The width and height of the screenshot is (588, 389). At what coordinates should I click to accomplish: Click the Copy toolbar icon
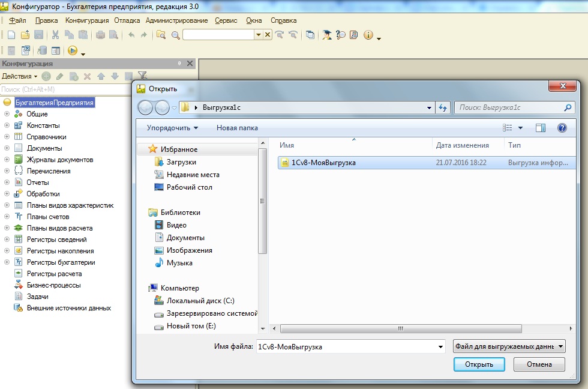pos(70,35)
